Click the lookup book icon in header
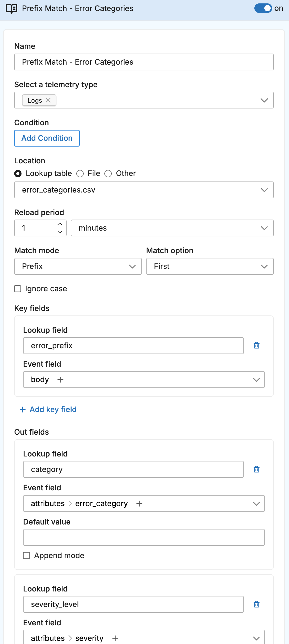289x644 pixels. (12, 9)
